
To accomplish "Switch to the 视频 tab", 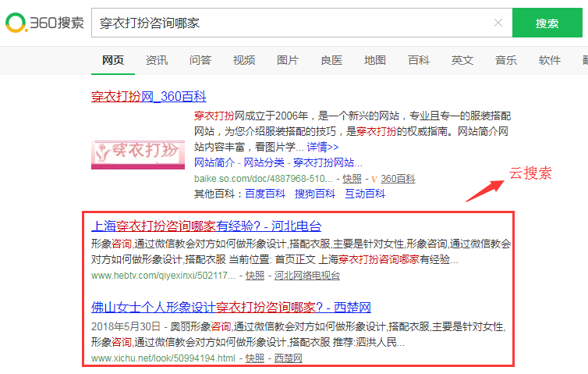I will 244,60.
